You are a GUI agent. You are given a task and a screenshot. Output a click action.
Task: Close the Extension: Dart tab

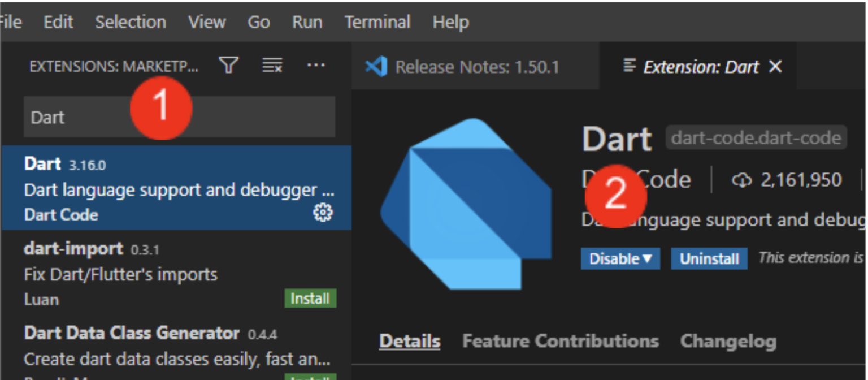pyautogui.click(x=775, y=67)
